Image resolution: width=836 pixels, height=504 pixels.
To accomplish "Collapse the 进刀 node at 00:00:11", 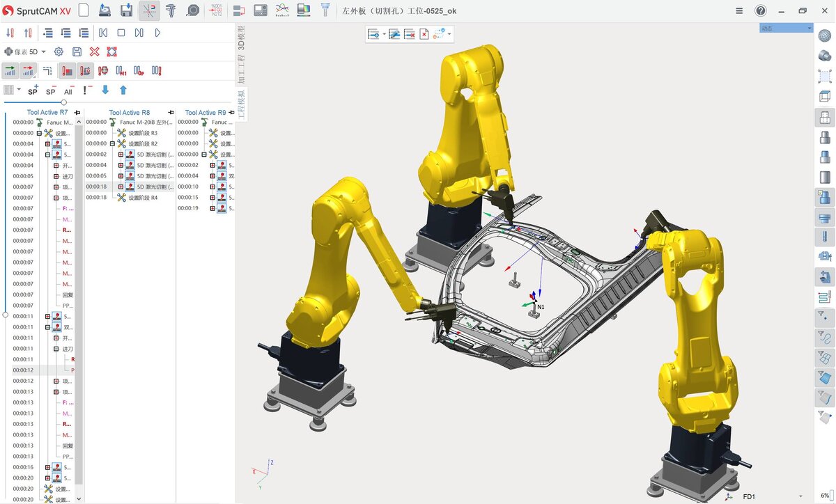I will pyautogui.click(x=56, y=349).
